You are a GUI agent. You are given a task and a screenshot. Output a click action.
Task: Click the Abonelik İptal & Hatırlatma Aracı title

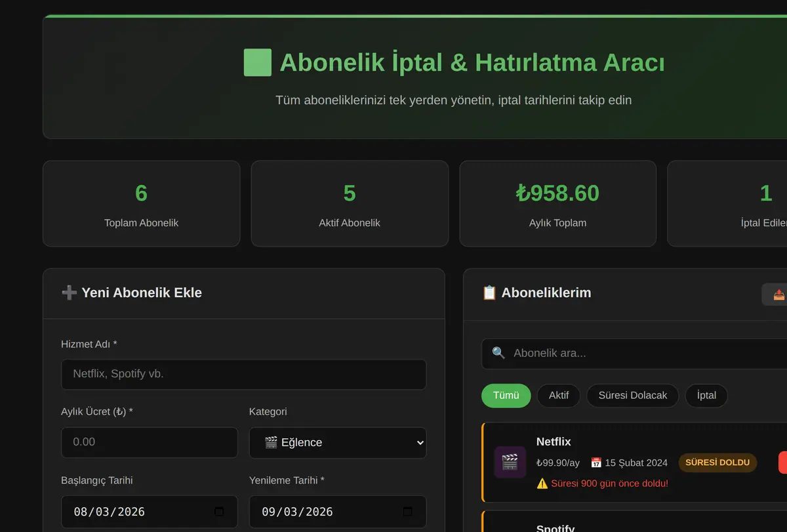[472, 62]
